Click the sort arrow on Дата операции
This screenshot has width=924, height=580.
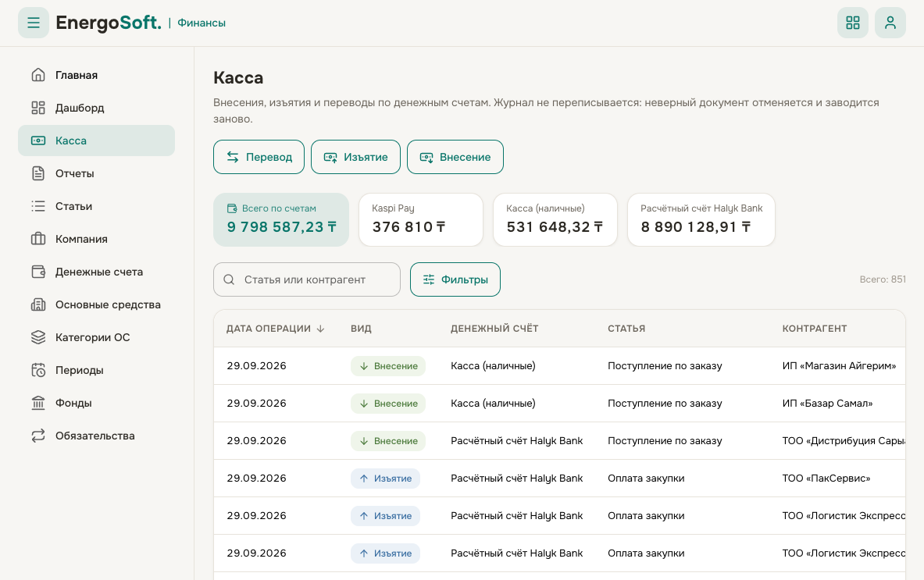pos(320,329)
